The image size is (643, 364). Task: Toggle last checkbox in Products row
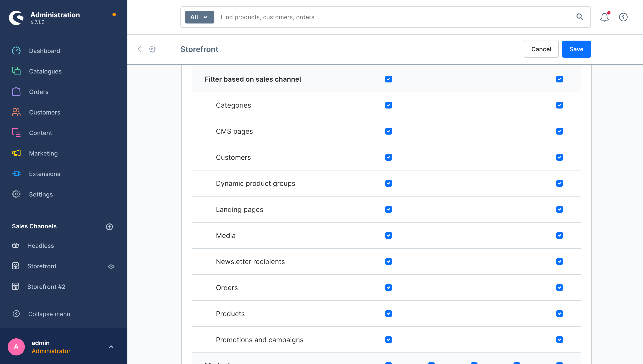click(559, 313)
